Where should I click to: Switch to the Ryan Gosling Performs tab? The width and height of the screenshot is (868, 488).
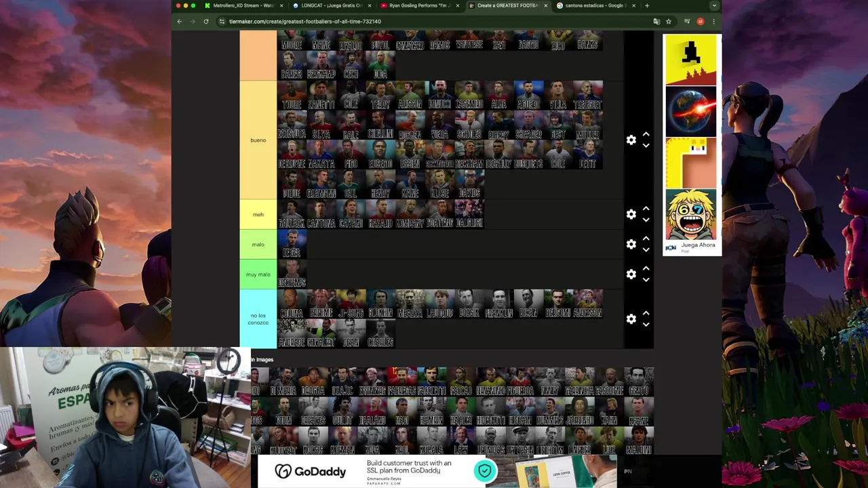coord(419,5)
